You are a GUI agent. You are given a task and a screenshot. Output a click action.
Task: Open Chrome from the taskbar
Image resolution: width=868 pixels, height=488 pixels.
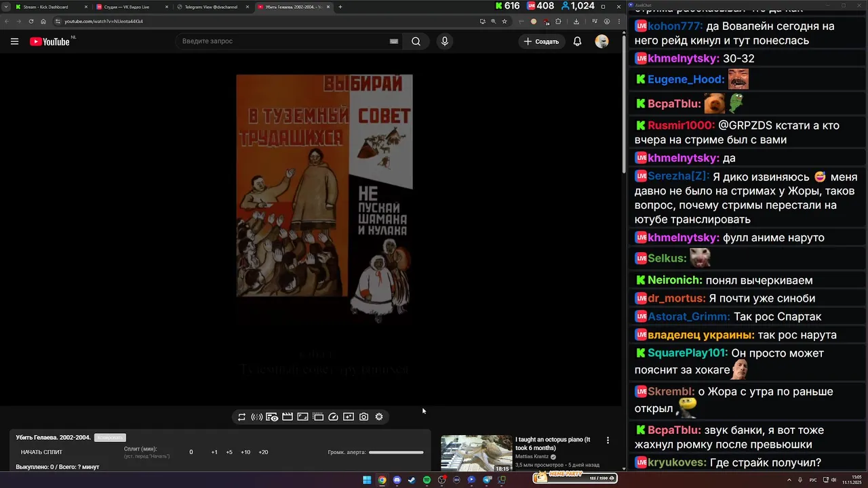382,480
